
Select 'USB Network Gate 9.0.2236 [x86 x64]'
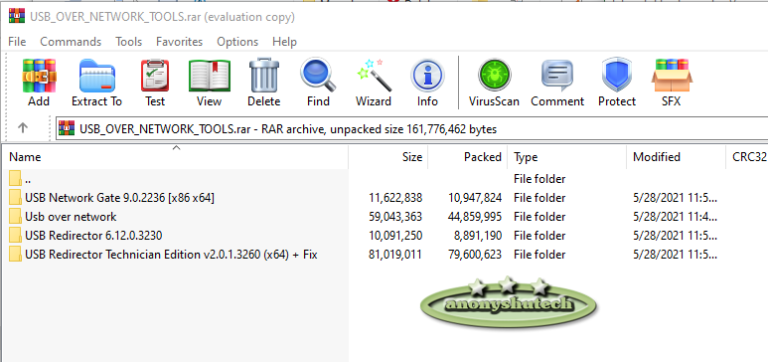[x=120, y=198]
